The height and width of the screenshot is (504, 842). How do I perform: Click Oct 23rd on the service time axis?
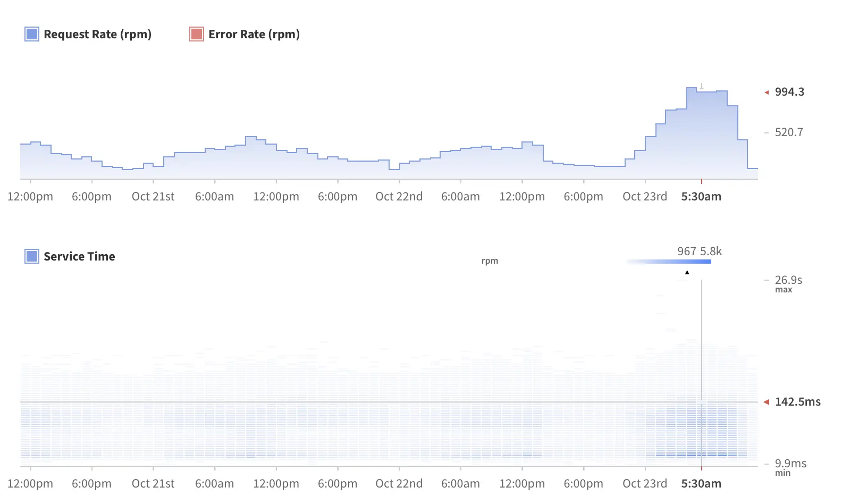pyautogui.click(x=645, y=484)
